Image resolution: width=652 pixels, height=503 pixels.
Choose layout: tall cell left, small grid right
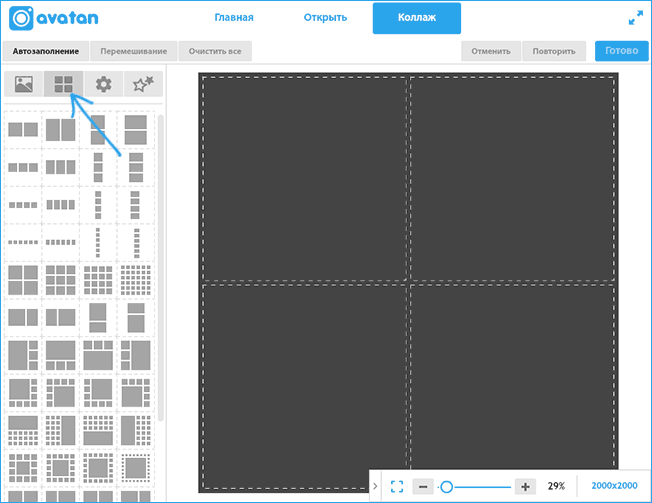point(136,431)
